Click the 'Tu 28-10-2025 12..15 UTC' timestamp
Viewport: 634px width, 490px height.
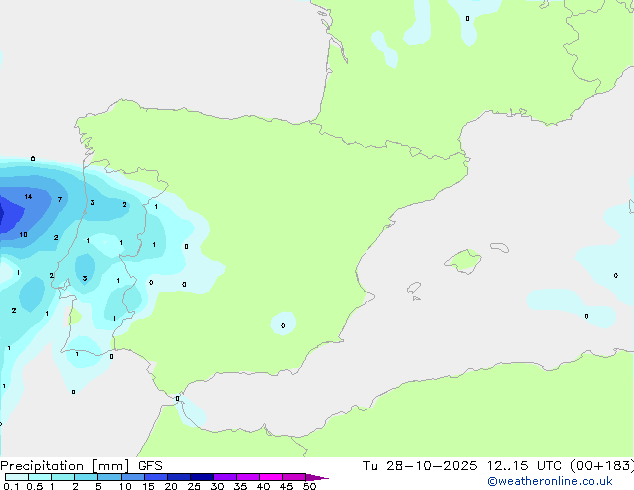click(462, 466)
